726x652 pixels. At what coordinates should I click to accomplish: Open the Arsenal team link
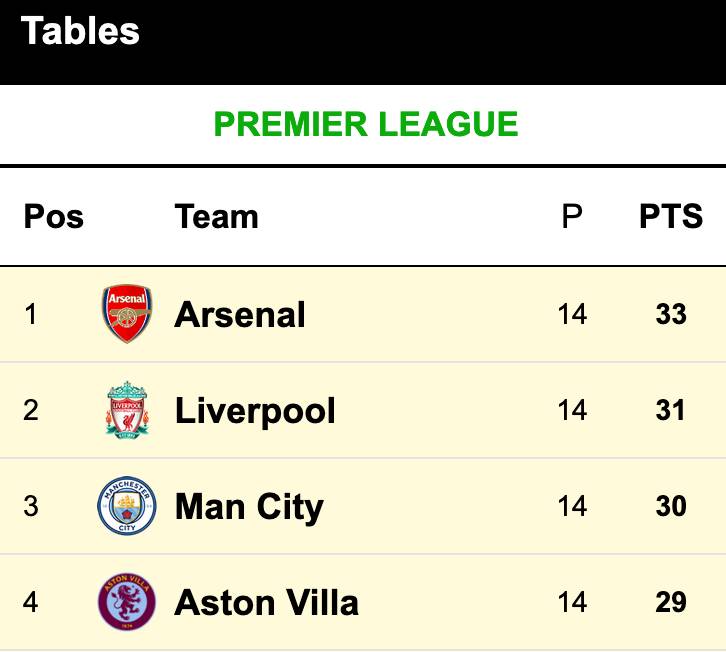pos(240,315)
